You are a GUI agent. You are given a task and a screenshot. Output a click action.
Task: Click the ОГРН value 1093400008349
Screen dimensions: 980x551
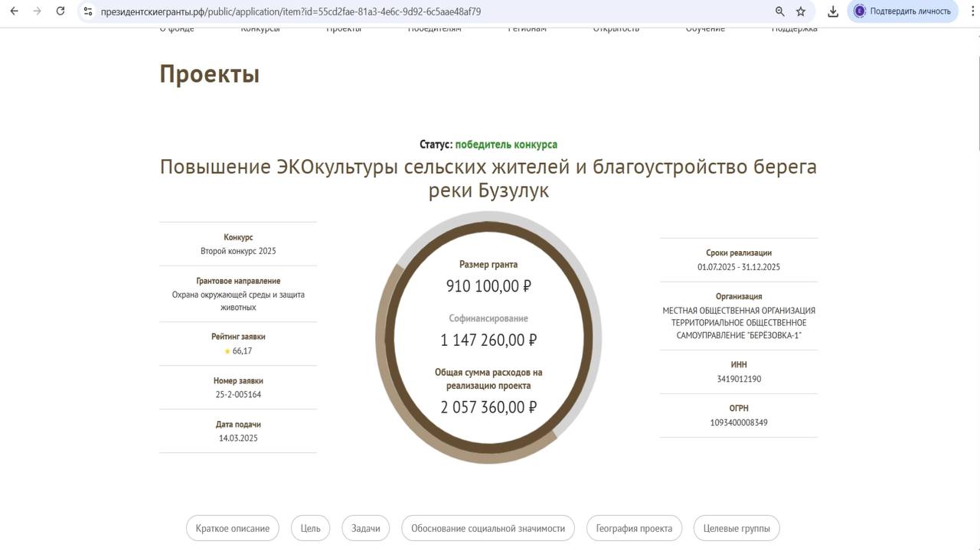[739, 422]
